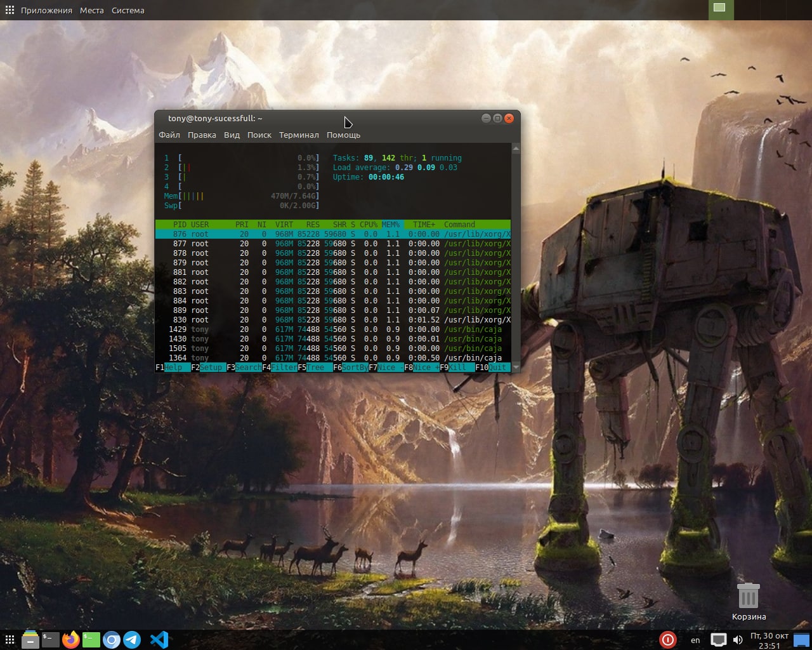
Task: Click the terminal title tony@tony-sucessfull
Action: coord(215,118)
